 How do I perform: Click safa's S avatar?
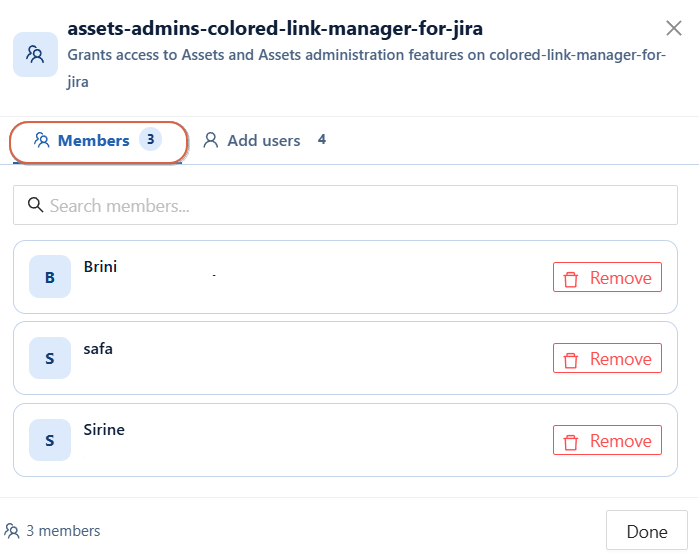click(x=50, y=358)
